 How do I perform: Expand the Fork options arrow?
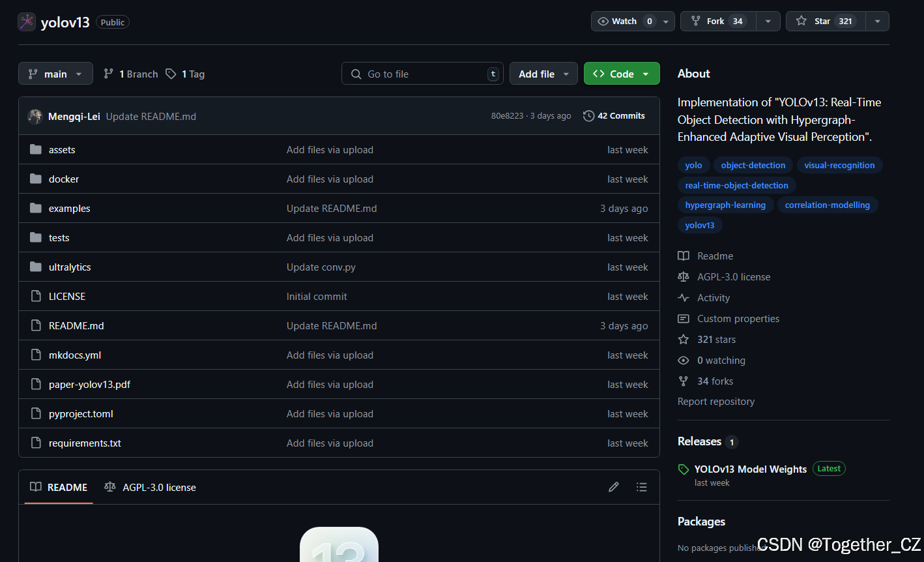tap(768, 21)
